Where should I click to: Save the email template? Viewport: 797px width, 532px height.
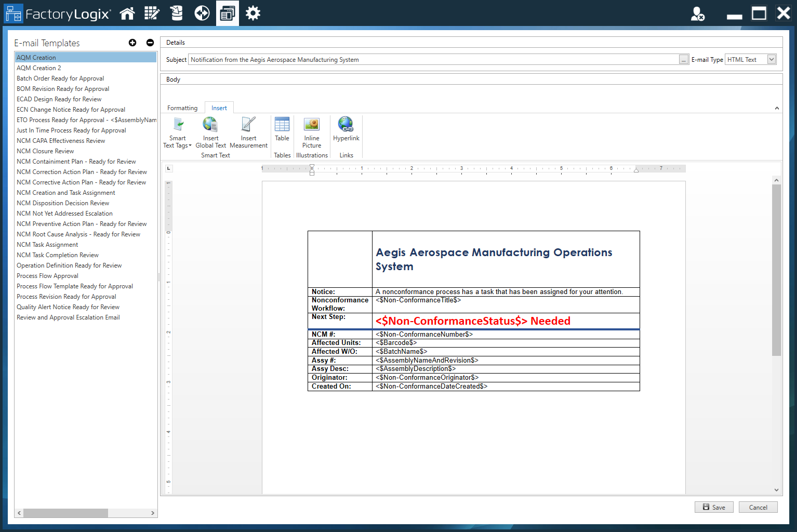click(714, 507)
